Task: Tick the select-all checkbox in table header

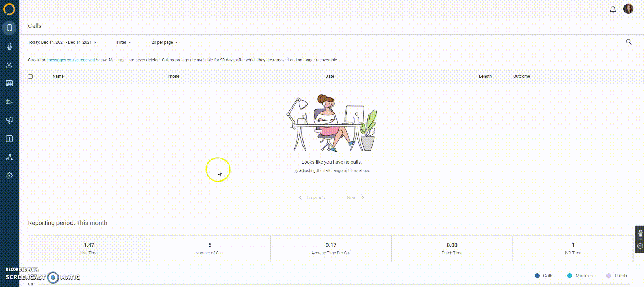Action: pos(30,76)
